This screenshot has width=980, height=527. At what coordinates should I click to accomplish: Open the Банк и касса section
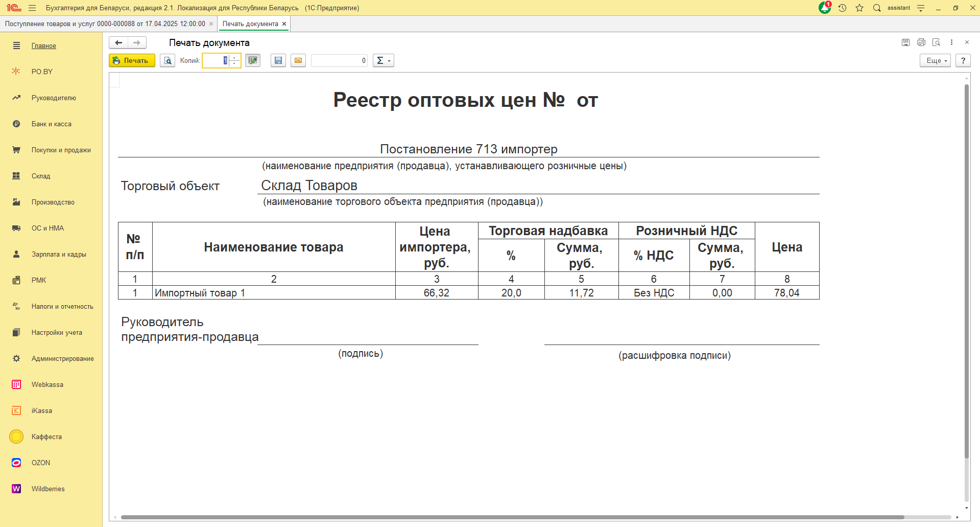(x=51, y=124)
